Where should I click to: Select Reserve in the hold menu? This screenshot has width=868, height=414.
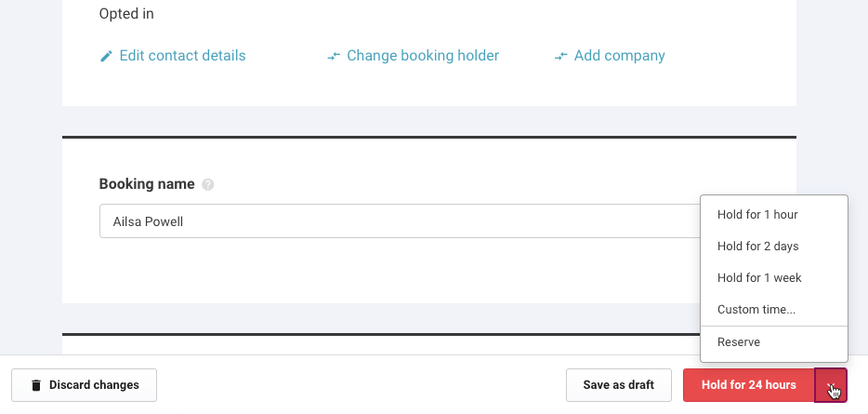click(x=739, y=342)
